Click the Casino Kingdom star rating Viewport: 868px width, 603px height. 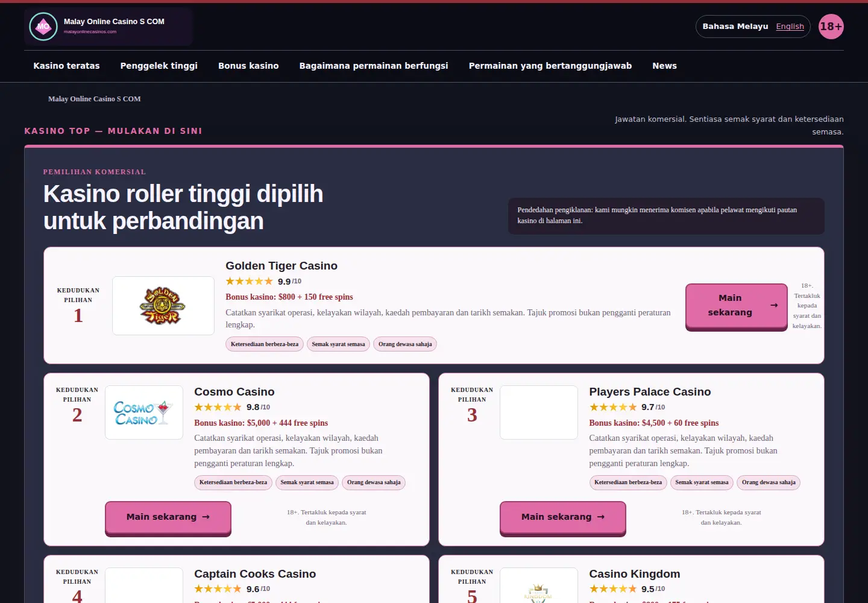pyautogui.click(x=612, y=589)
